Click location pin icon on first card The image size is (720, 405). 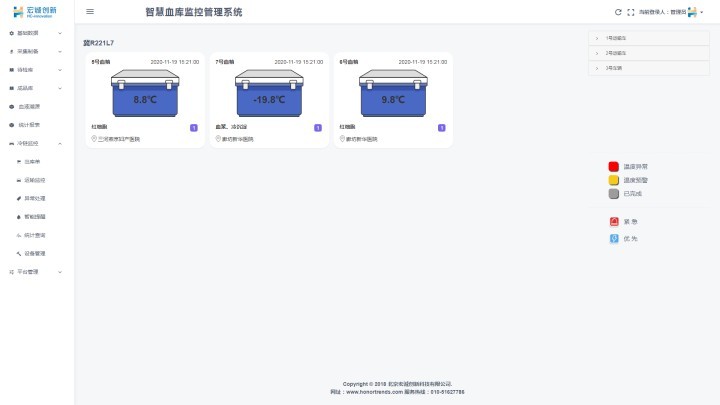pyautogui.click(x=94, y=139)
